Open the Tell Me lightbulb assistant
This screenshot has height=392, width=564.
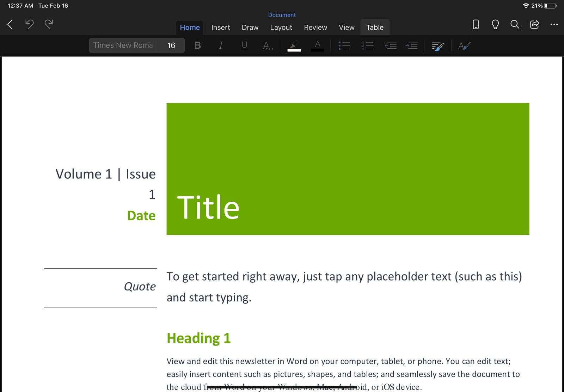(x=495, y=25)
